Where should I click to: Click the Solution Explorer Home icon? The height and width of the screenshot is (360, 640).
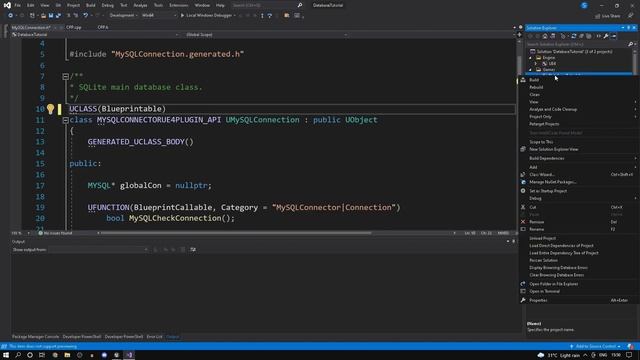tap(544, 36)
